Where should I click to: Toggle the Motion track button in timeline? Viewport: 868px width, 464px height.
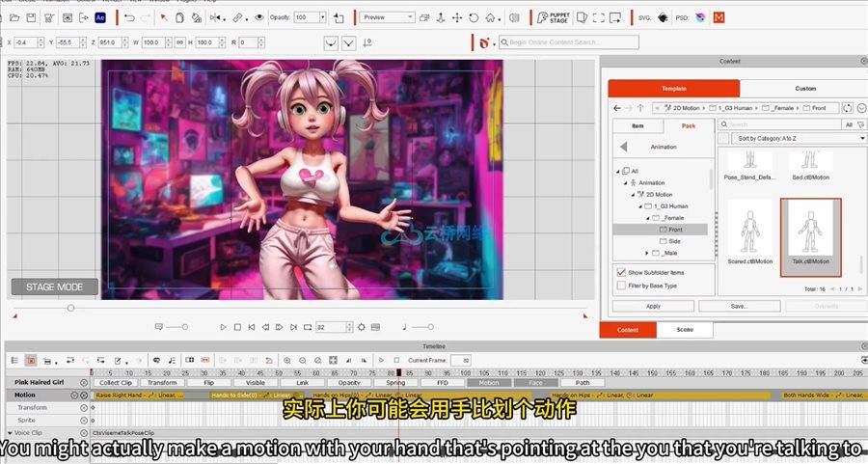[x=488, y=383]
